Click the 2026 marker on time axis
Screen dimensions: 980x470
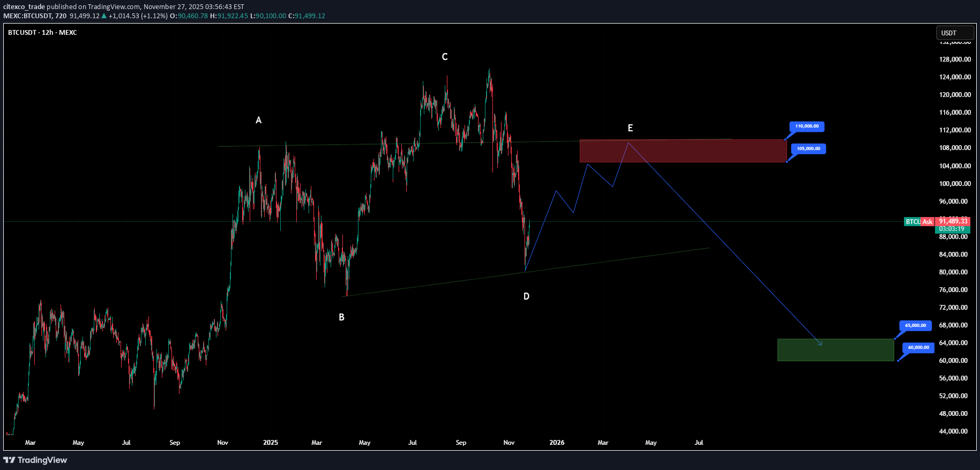(557, 443)
